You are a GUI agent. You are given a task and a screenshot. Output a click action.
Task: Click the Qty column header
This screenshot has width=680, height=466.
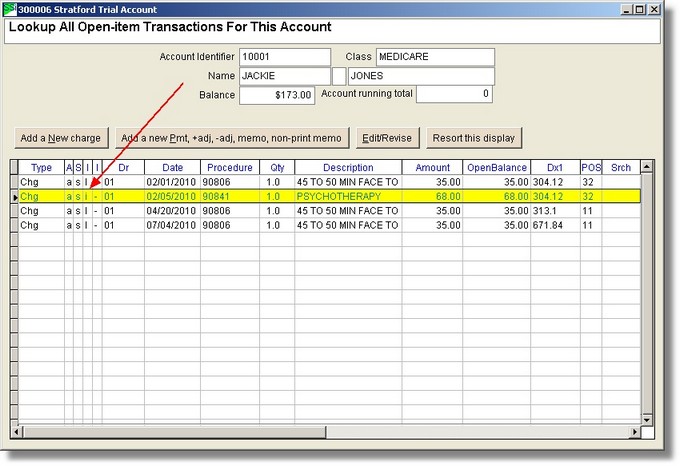(x=277, y=167)
